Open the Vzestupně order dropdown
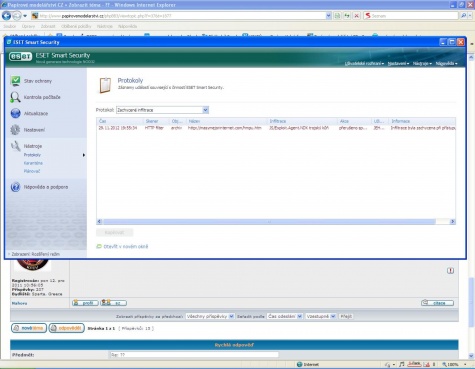This screenshot has height=369, width=475. pyautogui.click(x=321, y=316)
